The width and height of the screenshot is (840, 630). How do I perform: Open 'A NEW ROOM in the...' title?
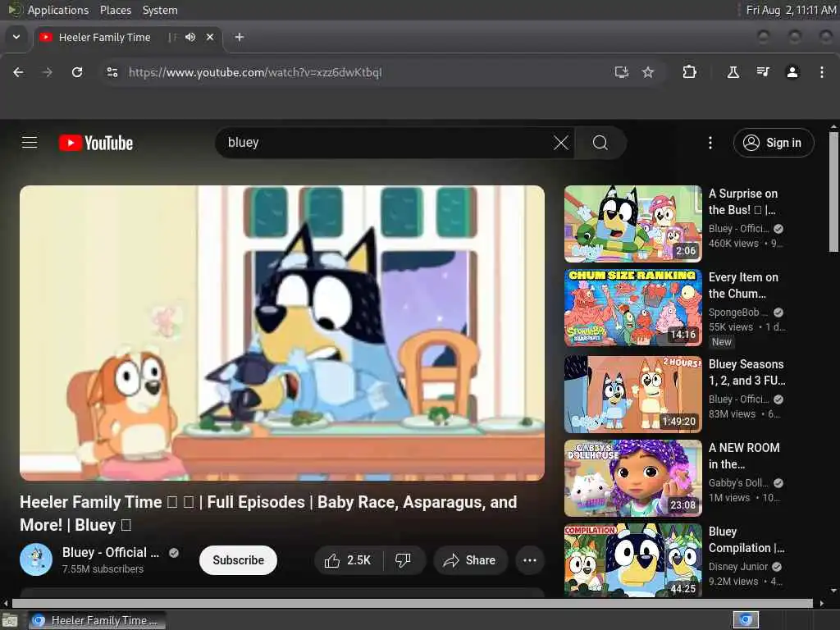click(x=744, y=456)
